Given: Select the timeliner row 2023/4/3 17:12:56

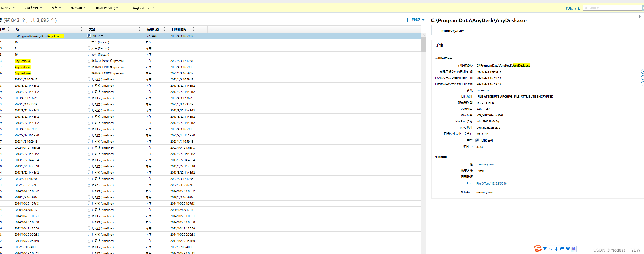Looking at the screenshot, I should (211, 179).
